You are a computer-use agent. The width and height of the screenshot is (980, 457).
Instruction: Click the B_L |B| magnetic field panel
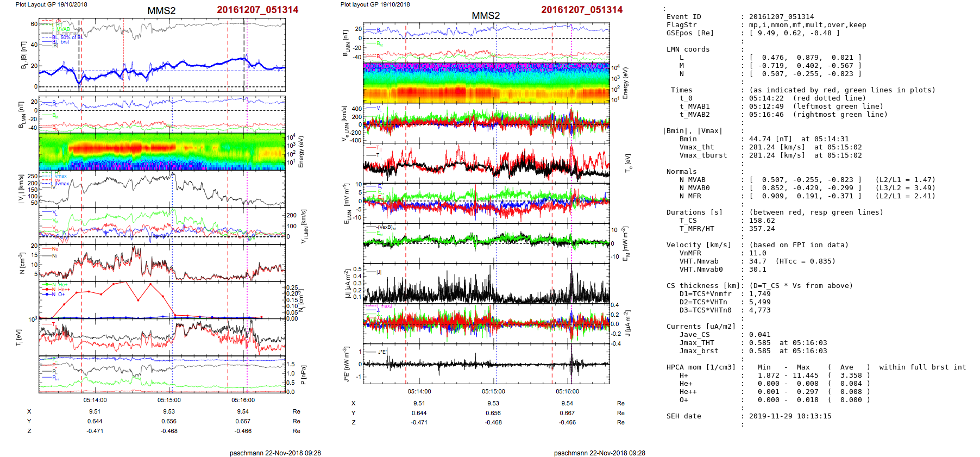162,54
